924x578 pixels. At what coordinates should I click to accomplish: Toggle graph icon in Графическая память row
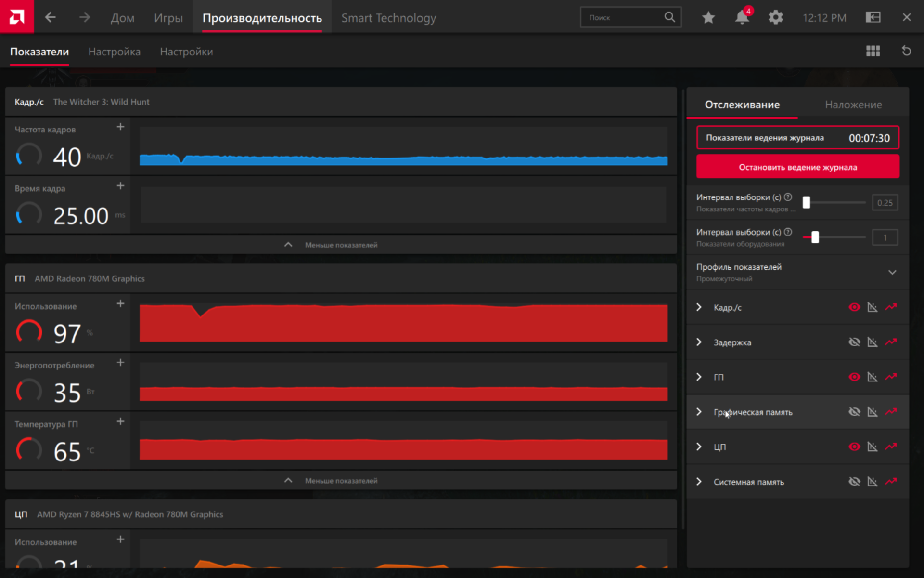[x=873, y=412]
